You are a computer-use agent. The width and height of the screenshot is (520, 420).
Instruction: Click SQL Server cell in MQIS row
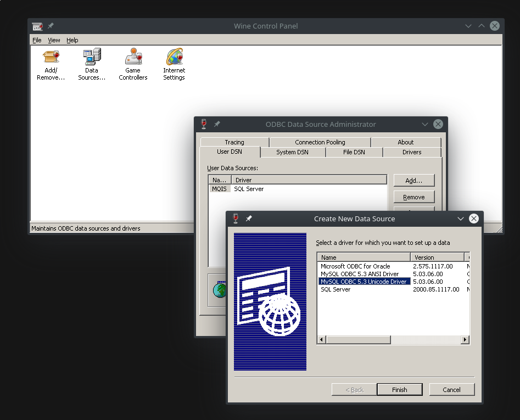tap(249, 189)
